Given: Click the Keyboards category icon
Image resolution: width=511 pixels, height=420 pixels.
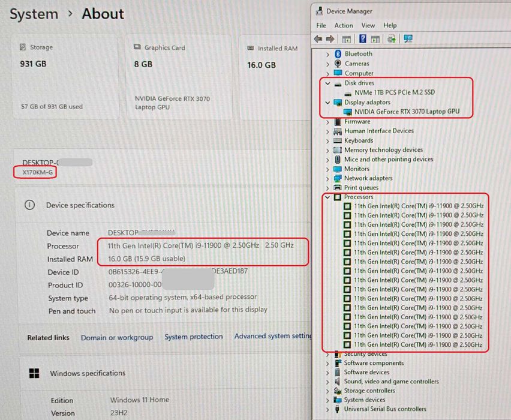Looking at the screenshot, I should click(x=338, y=140).
